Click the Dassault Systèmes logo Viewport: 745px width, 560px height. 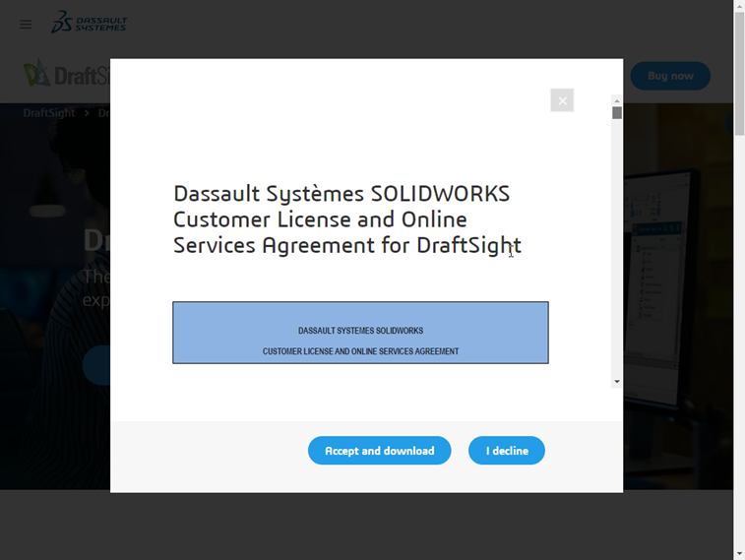pyautogui.click(x=89, y=22)
